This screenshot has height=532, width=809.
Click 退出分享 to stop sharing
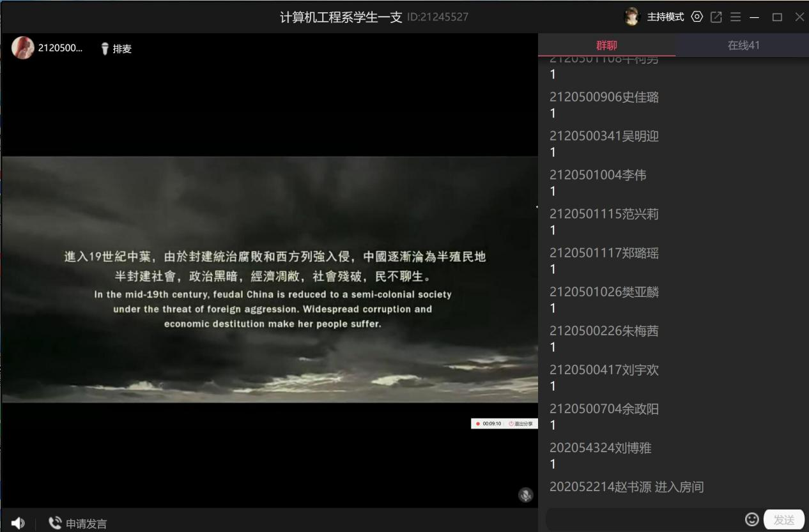[x=521, y=423]
